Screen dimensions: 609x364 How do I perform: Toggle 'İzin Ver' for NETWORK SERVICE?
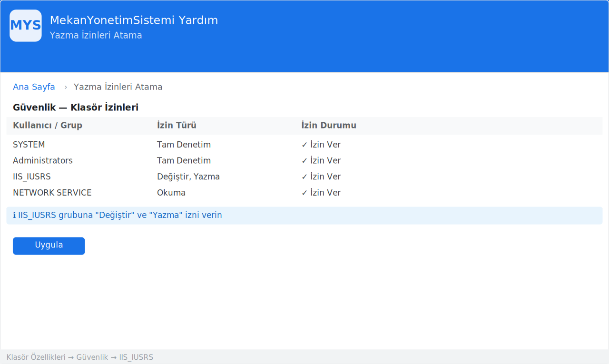[321, 193]
